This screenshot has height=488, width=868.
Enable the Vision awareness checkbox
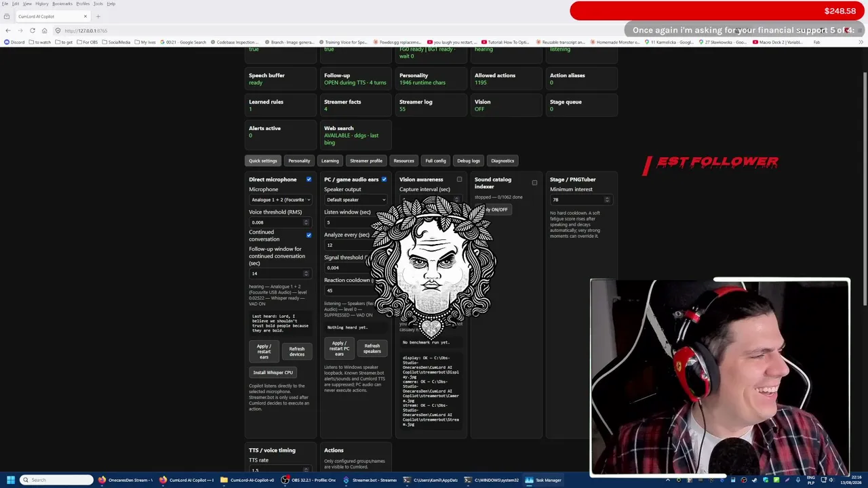459,180
